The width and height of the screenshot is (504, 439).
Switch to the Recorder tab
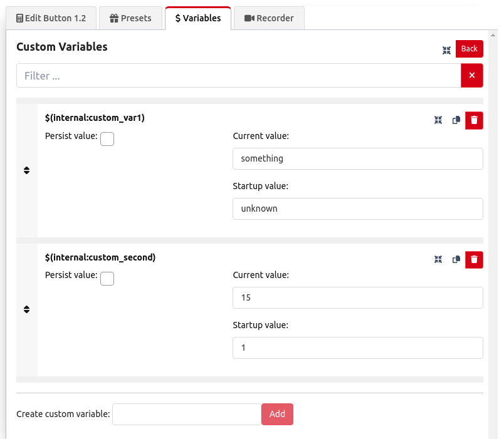tap(269, 18)
